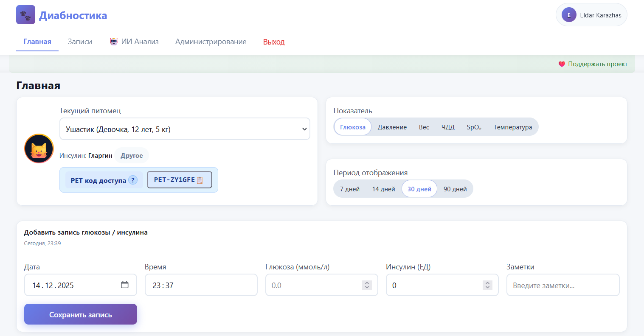Click the robot icon by ИИ Анализ
This screenshot has width=644, height=336.
click(x=113, y=42)
